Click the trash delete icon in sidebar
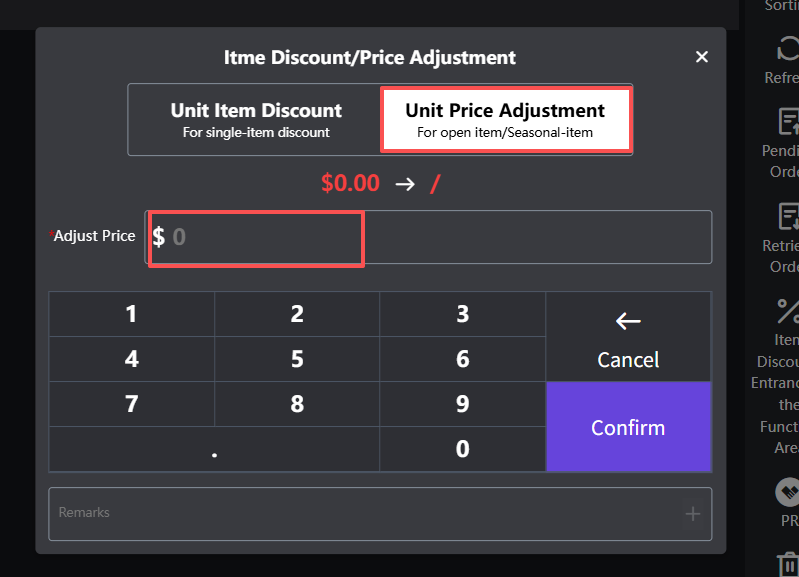The height and width of the screenshot is (577, 799). [788, 566]
